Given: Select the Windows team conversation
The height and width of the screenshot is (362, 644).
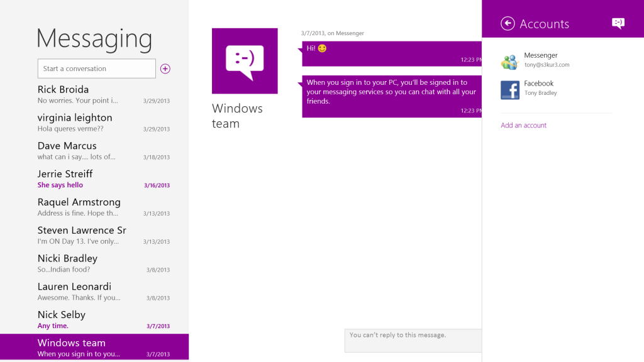Looking at the screenshot, I should pos(94,347).
